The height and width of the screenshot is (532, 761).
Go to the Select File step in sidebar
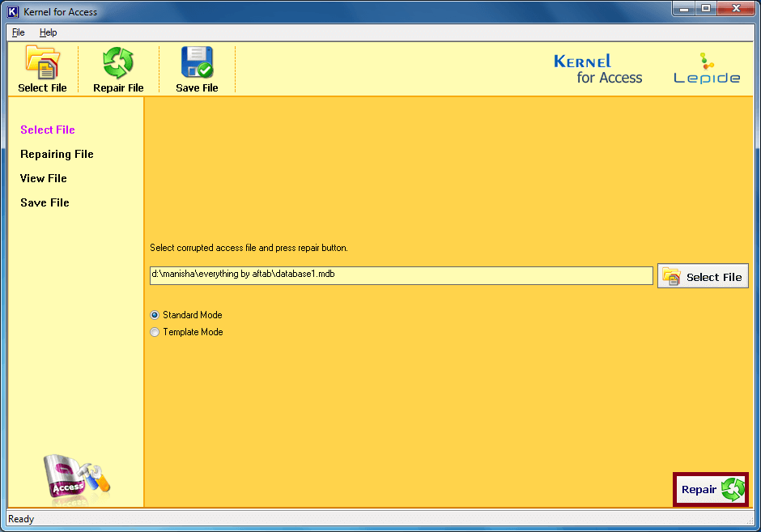(x=48, y=130)
